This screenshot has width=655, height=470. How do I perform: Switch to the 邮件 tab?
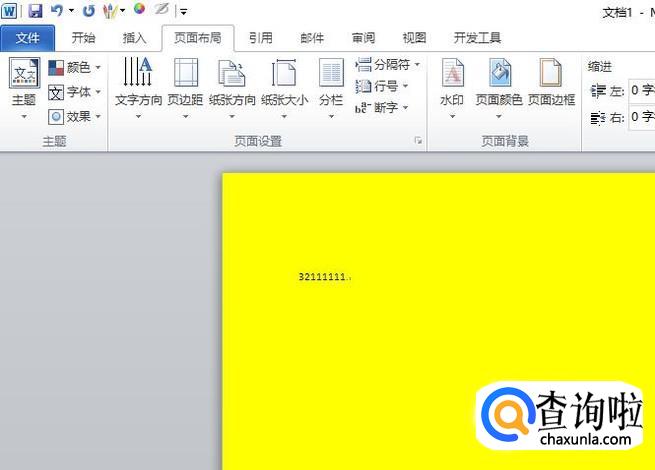point(312,38)
